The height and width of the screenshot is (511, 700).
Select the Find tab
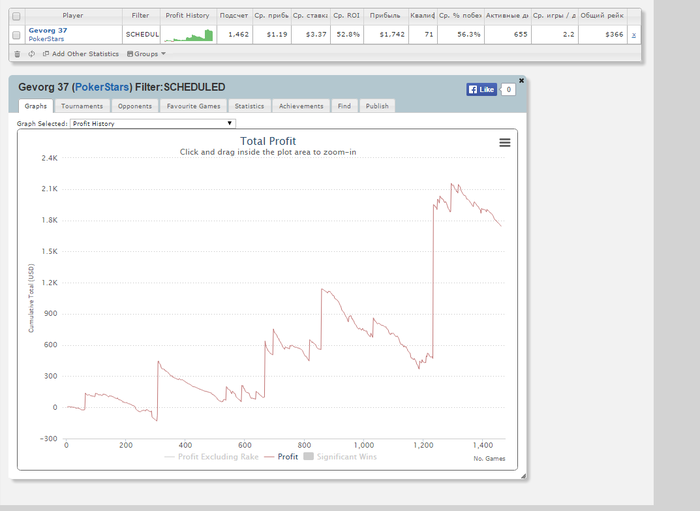pos(344,106)
